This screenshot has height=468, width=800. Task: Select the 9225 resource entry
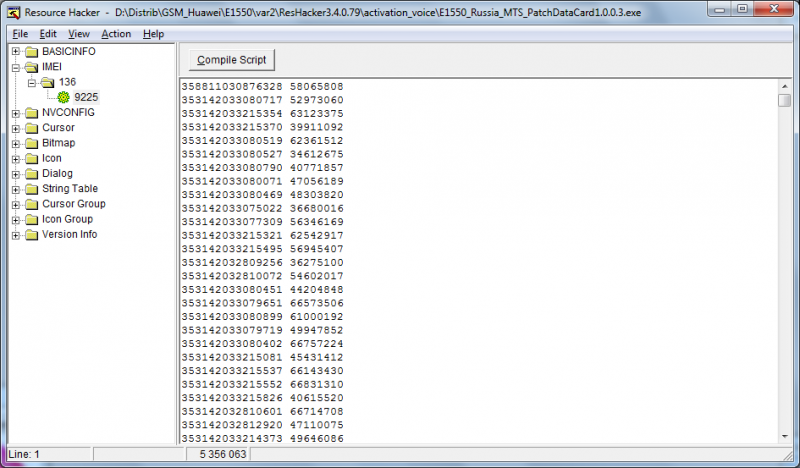(x=86, y=97)
